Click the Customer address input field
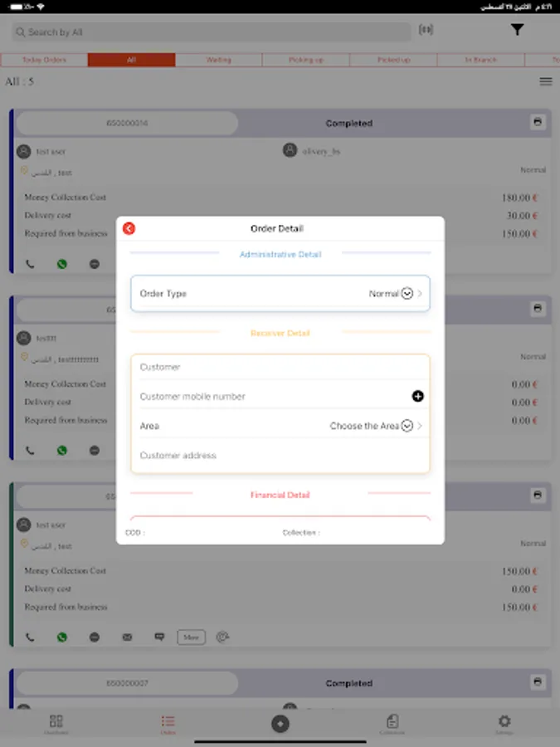Viewport: 560px width, 747px height. point(280,456)
